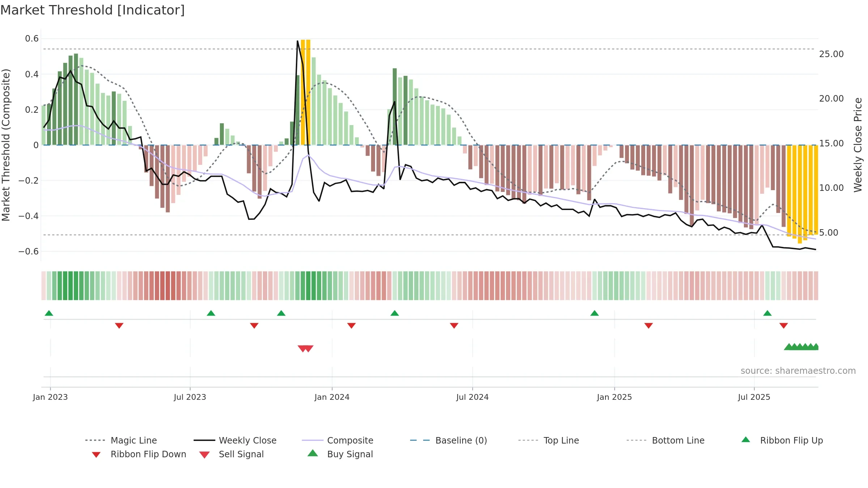Click the ribbon flip up marker just after Jul 2025
868x488 pixels.
[x=767, y=313]
